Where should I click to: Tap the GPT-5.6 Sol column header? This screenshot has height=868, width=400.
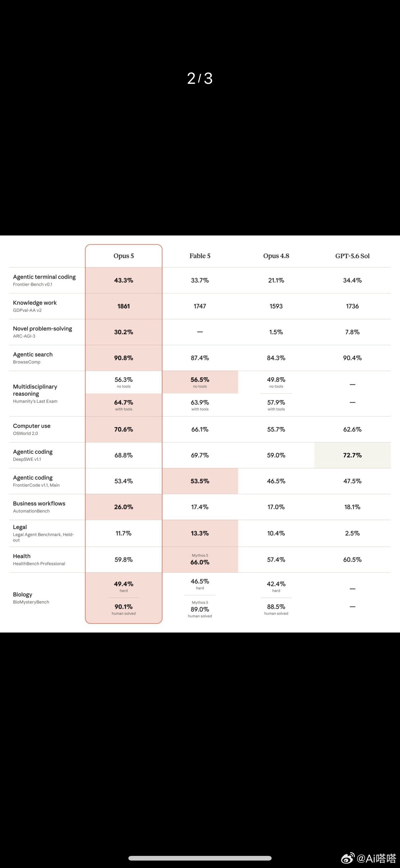353,256
